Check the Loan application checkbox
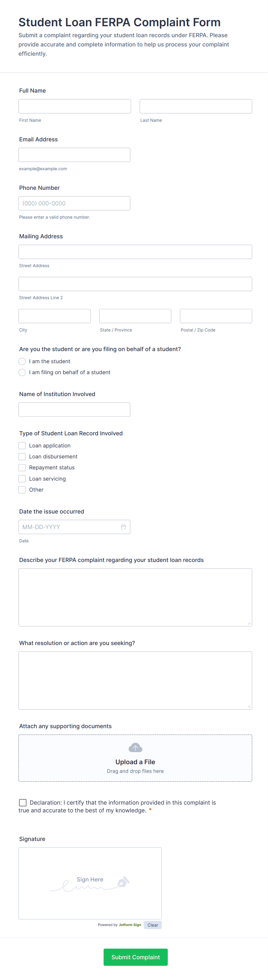 (22, 445)
